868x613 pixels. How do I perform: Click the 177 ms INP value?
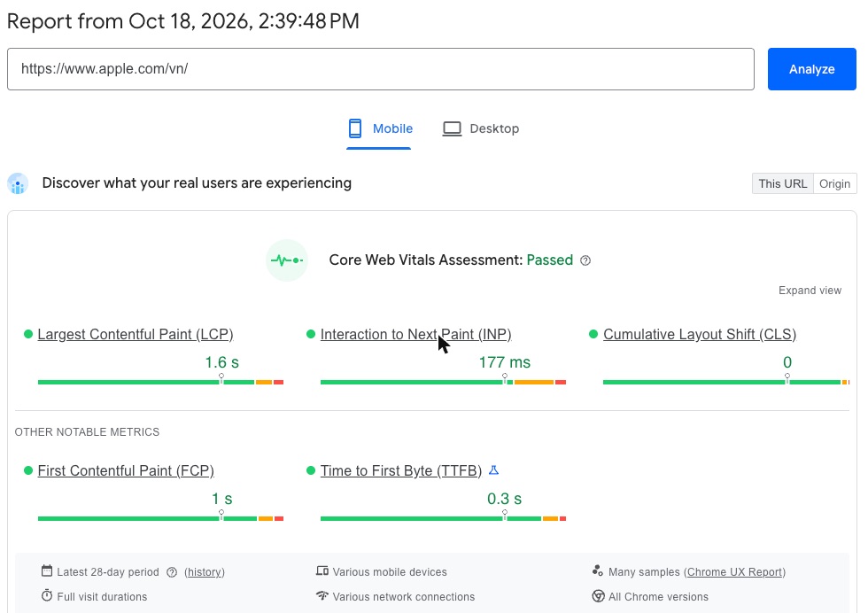tap(504, 362)
